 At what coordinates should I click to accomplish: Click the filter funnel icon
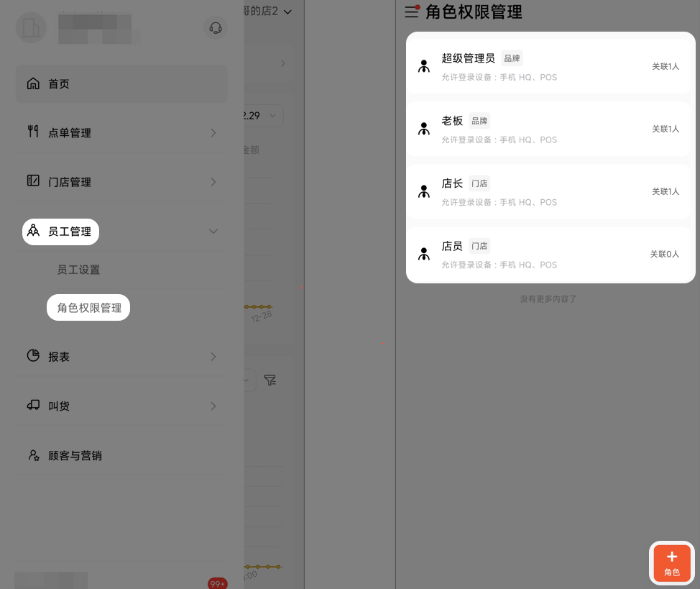coord(270,380)
